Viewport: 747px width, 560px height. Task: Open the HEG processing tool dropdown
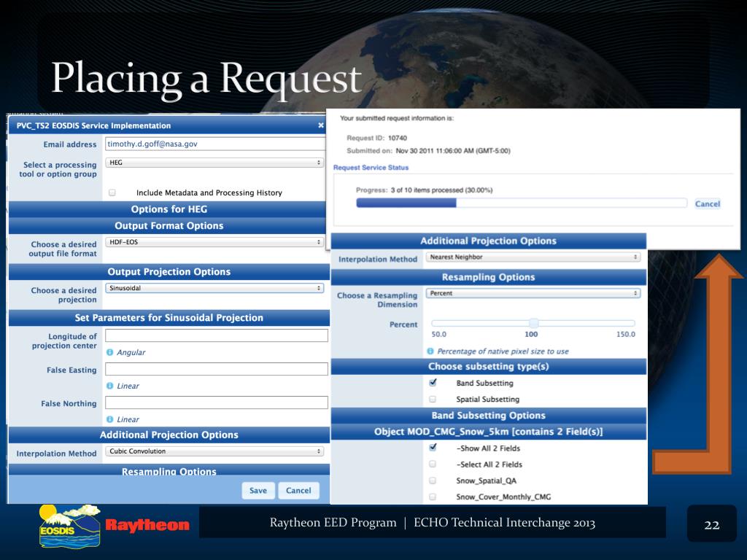(x=214, y=162)
